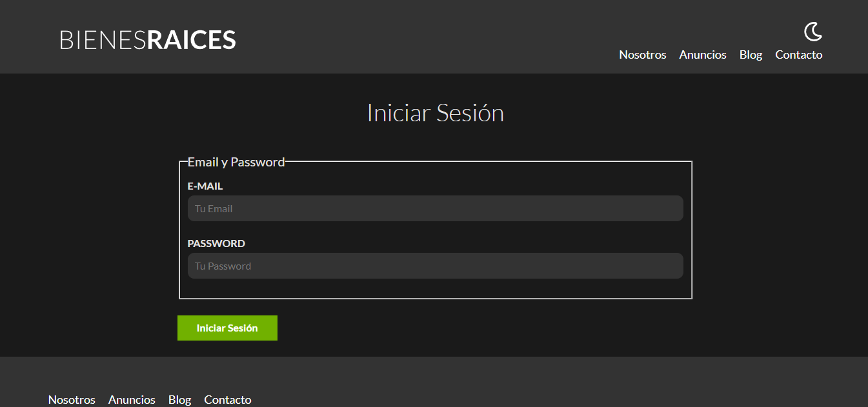The width and height of the screenshot is (868, 407).
Task: Focus the Tu Password input field
Action: coord(435,266)
